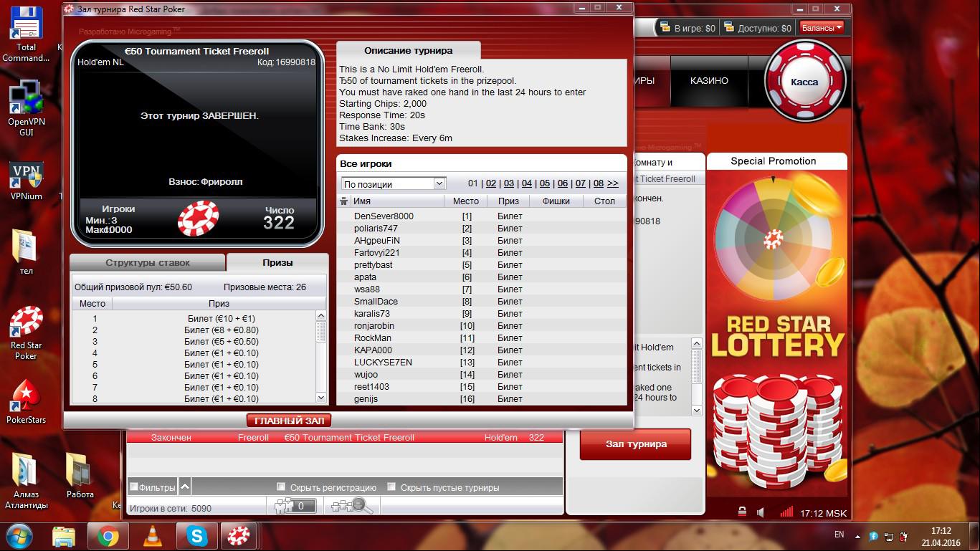Click the player icon column header

[x=343, y=201]
